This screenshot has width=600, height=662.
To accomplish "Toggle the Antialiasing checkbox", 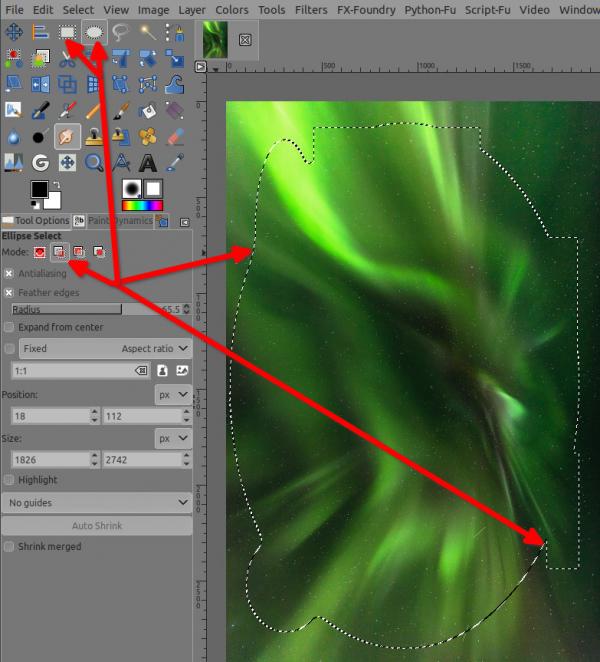I will [9, 274].
